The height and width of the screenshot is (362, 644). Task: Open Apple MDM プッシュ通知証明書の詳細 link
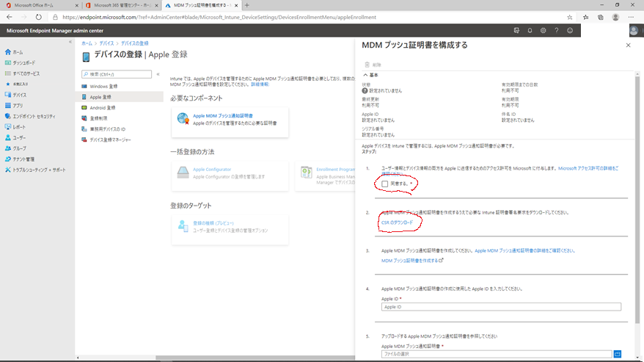coord(524,250)
